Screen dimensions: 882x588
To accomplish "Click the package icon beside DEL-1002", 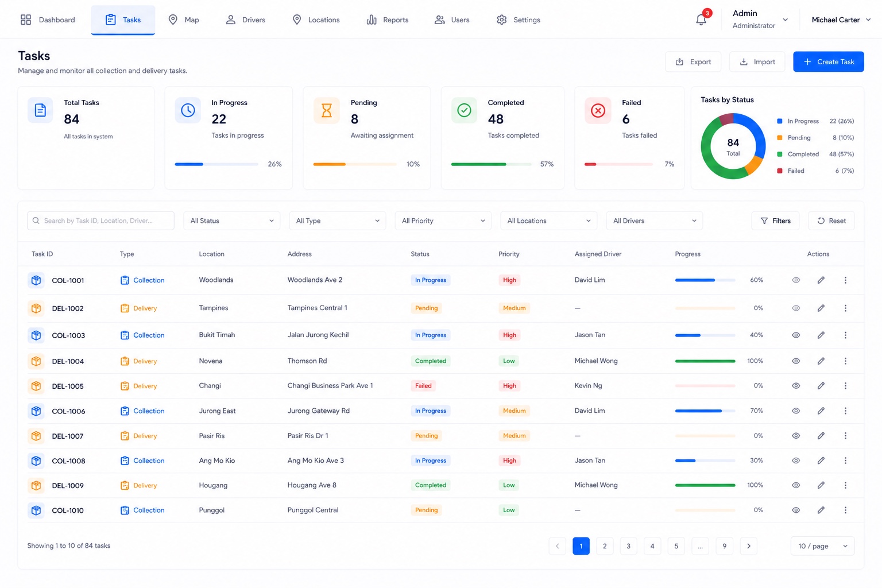I will pyautogui.click(x=36, y=308).
